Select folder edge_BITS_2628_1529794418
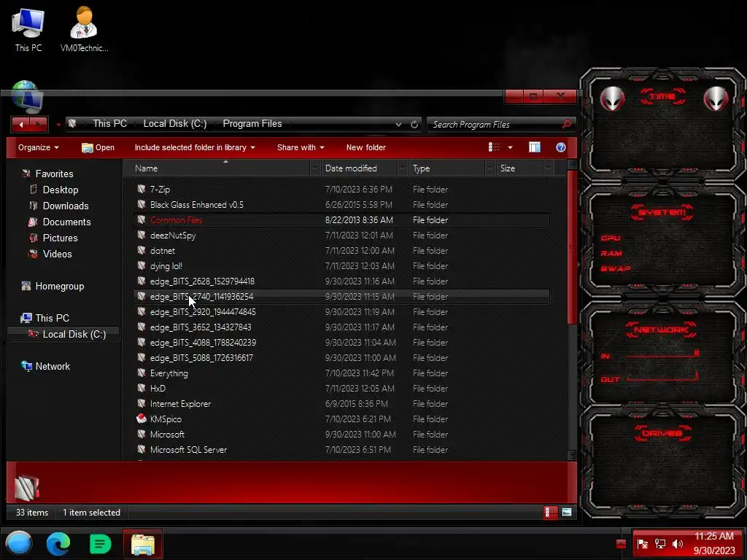747x560 pixels. 341,281
